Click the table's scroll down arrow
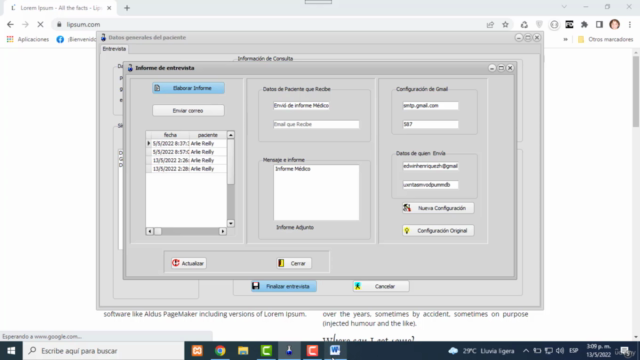Screen dimensions: 640x360 [x=231, y=223]
